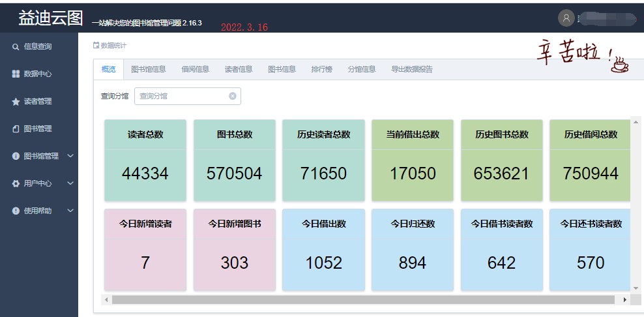Click the magnifier icon beside 信息查询
Screen dimensions: 644x317
16,47
